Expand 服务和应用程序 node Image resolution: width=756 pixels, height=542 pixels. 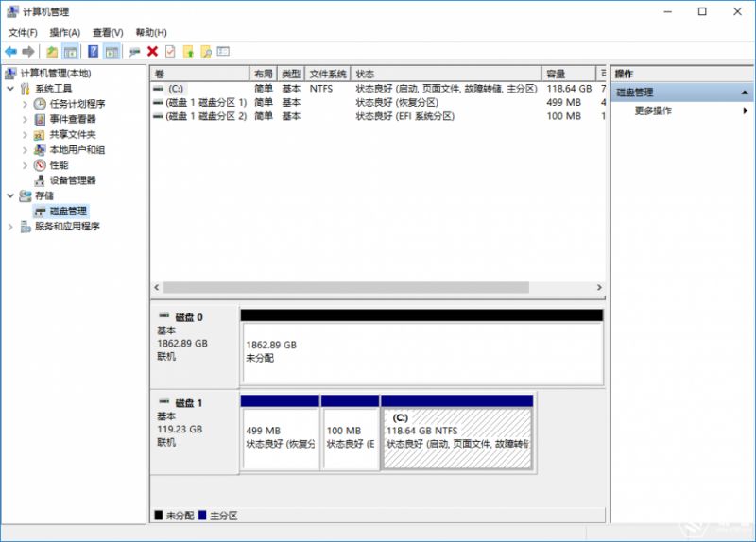point(11,227)
